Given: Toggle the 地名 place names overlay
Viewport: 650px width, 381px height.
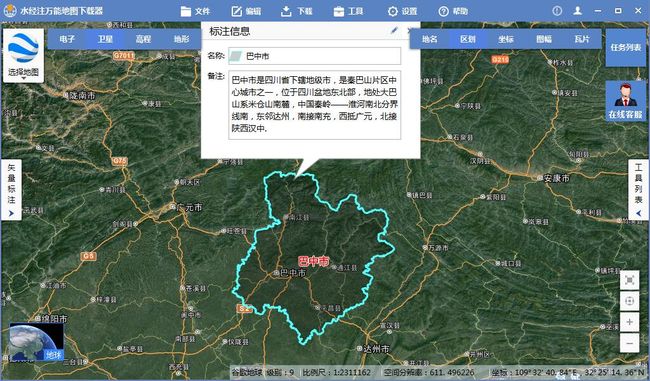Looking at the screenshot, I should point(429,39).
